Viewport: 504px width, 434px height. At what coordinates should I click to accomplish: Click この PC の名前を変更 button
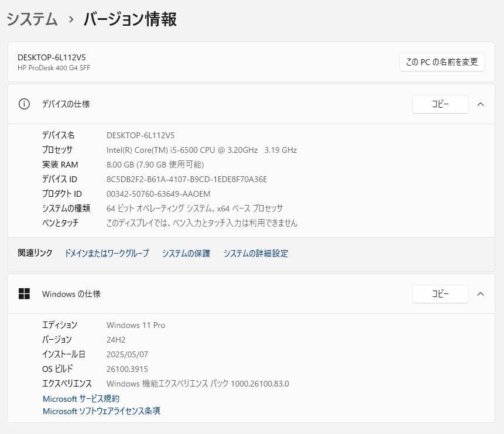(x=442, y=62)
